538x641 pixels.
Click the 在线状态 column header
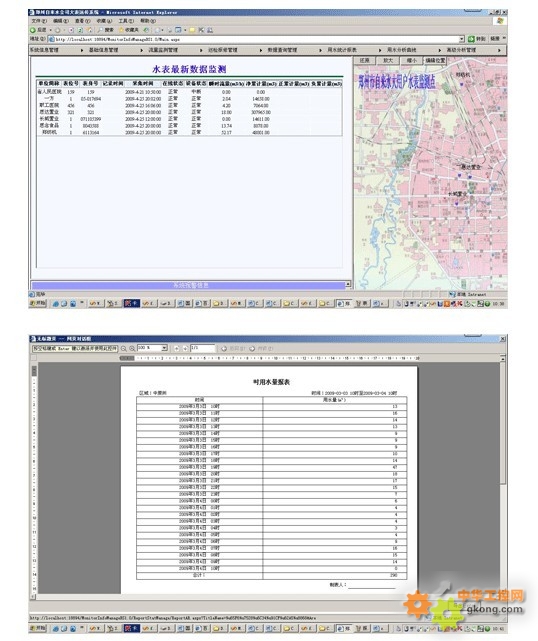pos(173,83)
